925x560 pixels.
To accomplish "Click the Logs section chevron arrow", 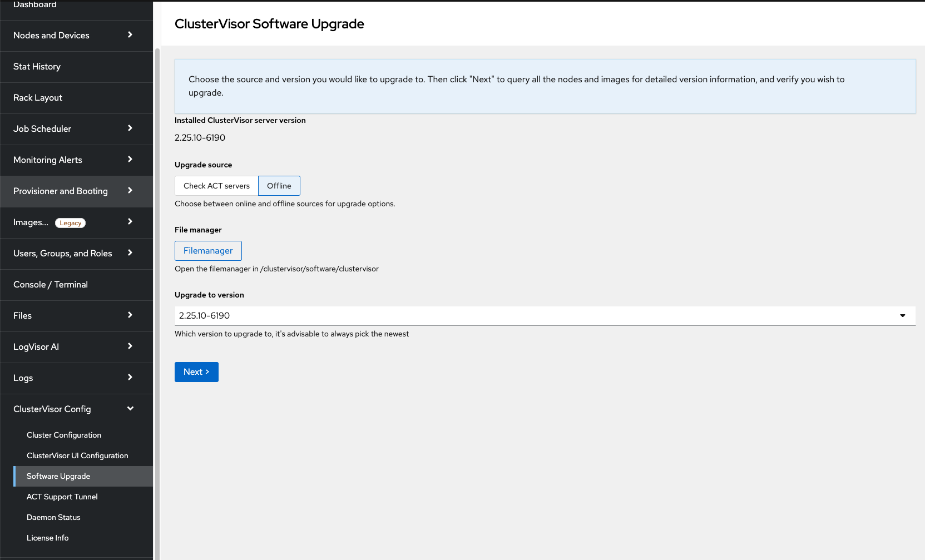I will pos(130,378).
